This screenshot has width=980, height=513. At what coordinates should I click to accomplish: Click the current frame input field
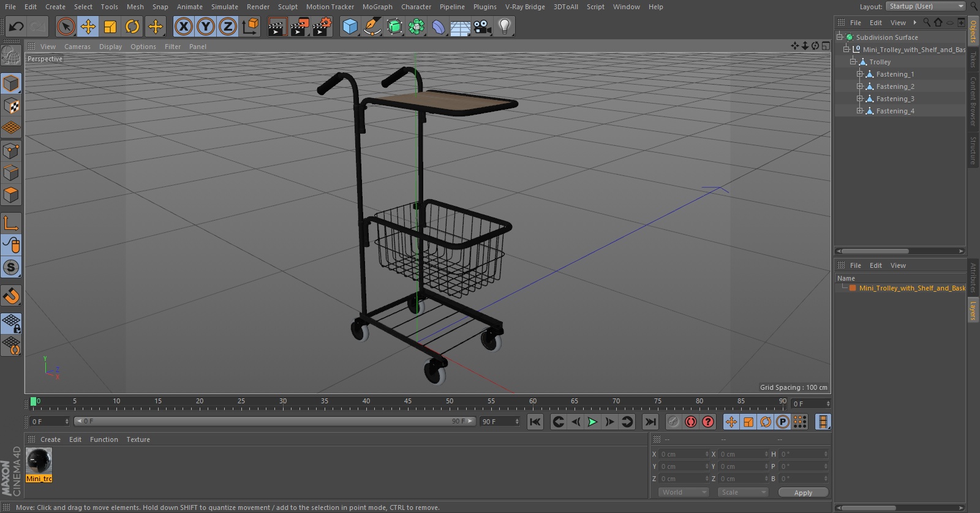point(50,422)
